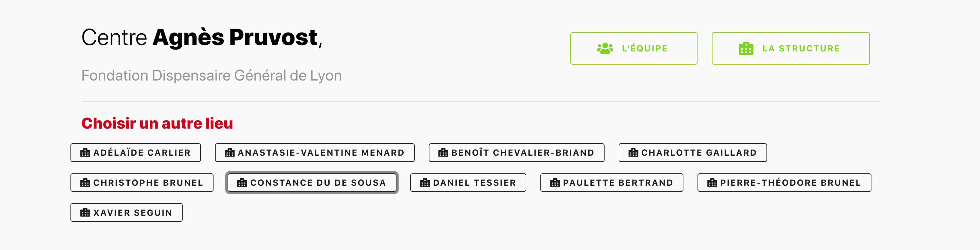Select the Constance Du De Sousa location
Screen dimensions: 980x250
312,183
